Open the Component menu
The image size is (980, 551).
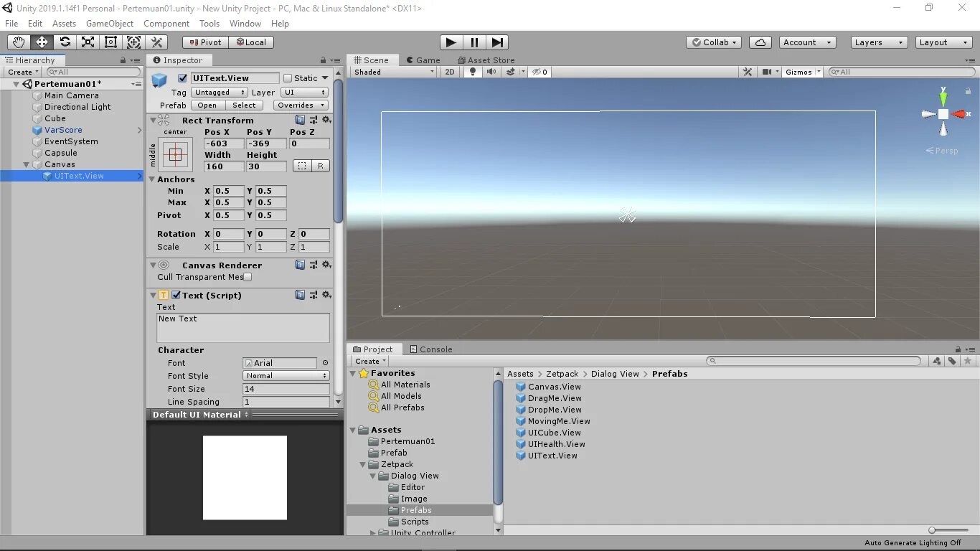tap(166, 24)
